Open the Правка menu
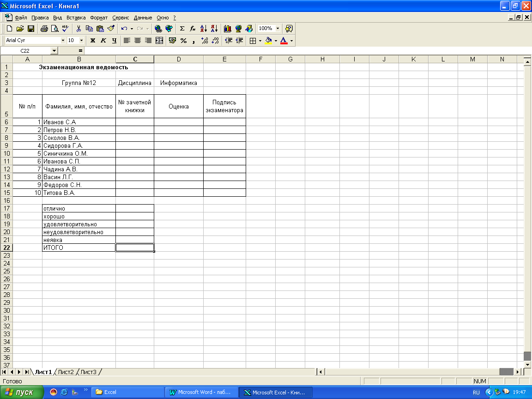This screenshot has height=399, width=532. (x=40, y=18)
